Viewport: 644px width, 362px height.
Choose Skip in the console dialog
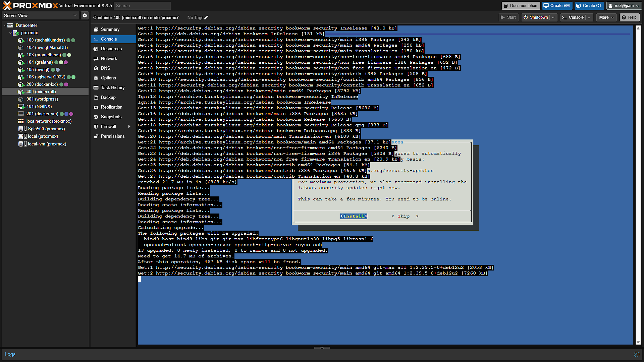coord(405,217)
